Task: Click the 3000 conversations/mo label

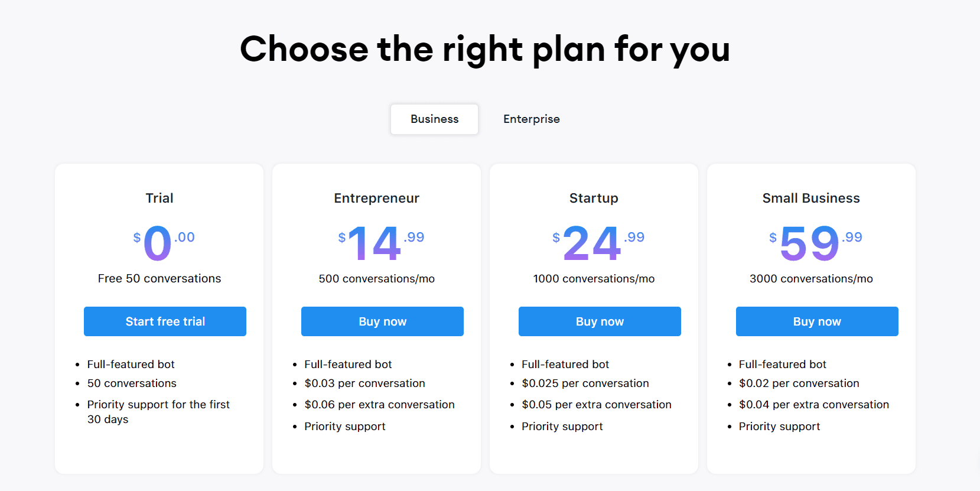Action: point(811,278)
